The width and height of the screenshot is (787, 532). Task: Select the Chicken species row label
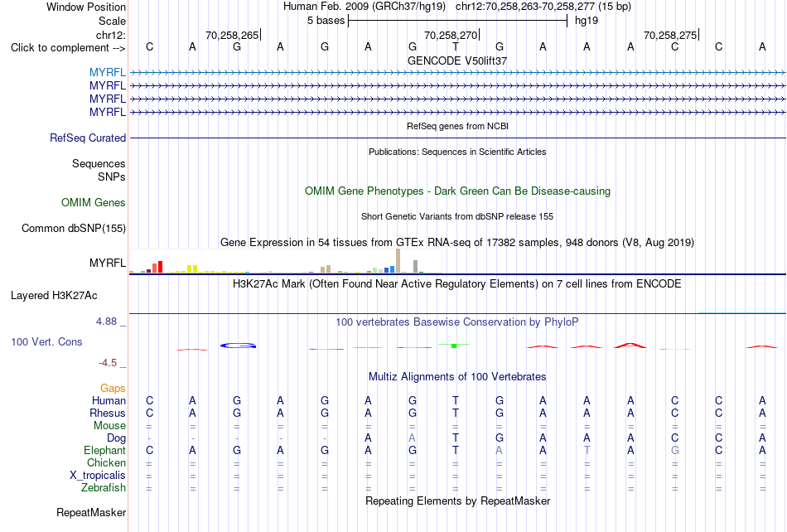(106, 462)
